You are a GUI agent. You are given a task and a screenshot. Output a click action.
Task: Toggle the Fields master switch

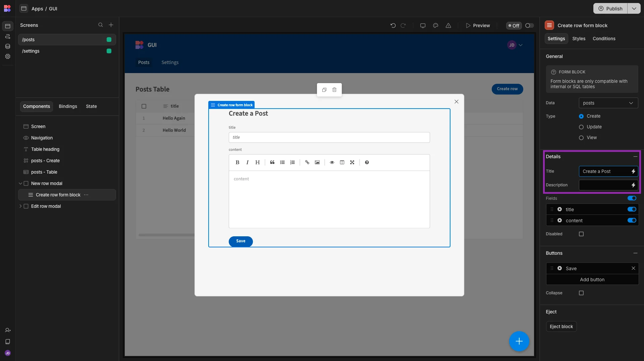point(632,198)
